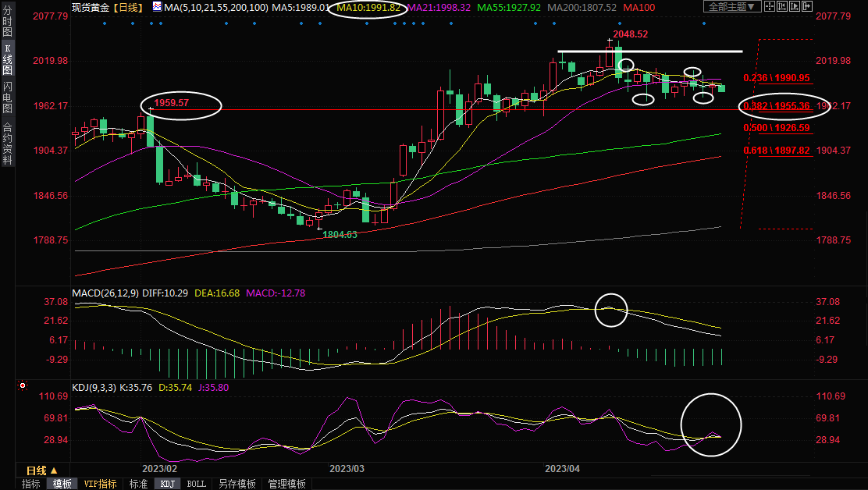Open the VIP指标 tab
This screenshot has height=490, width=868.
[x=101, y=484]
